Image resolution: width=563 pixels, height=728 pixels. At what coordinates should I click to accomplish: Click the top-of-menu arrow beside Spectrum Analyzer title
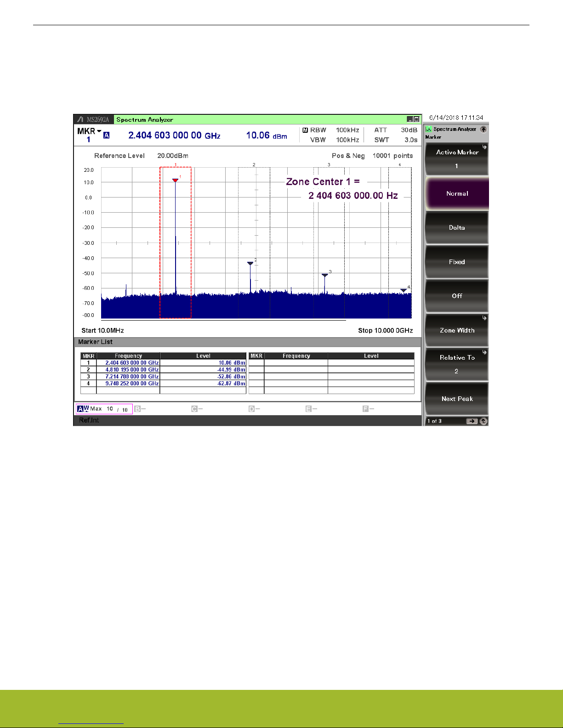[483, 129]
